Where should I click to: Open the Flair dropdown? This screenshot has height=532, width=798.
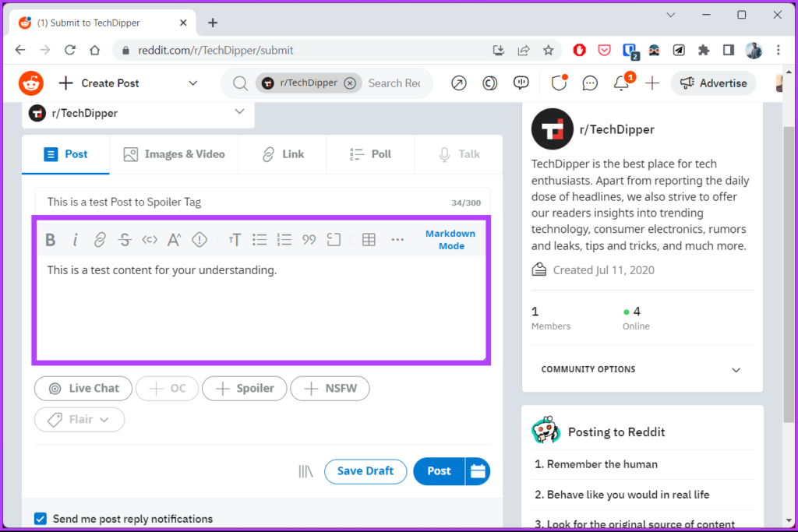(79, 420)
